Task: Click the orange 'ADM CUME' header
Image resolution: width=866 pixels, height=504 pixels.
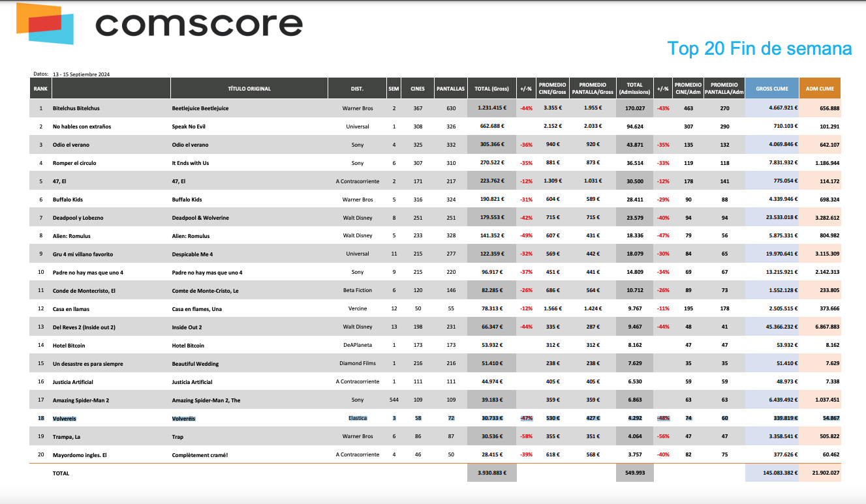Action: (820, 88)
